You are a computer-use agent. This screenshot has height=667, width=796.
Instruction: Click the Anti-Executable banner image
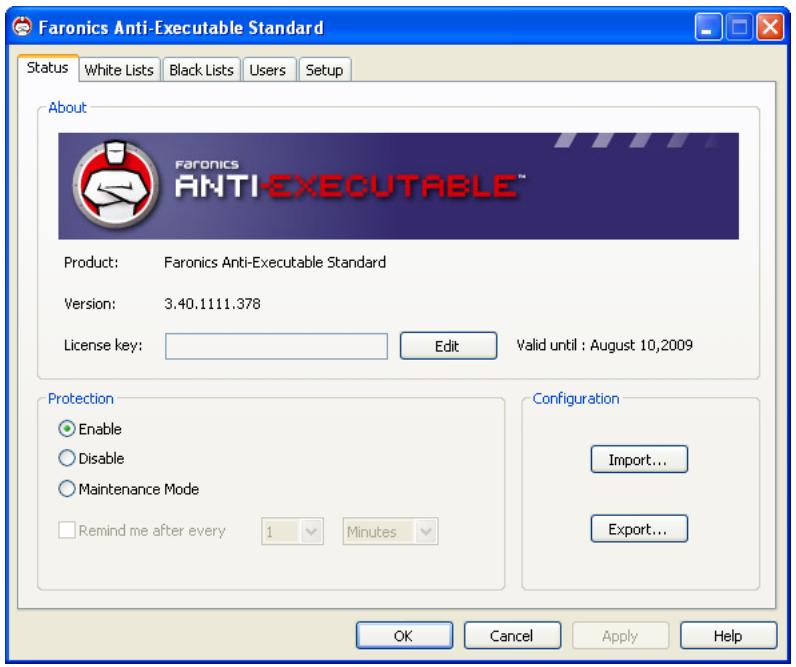[399, 186]
